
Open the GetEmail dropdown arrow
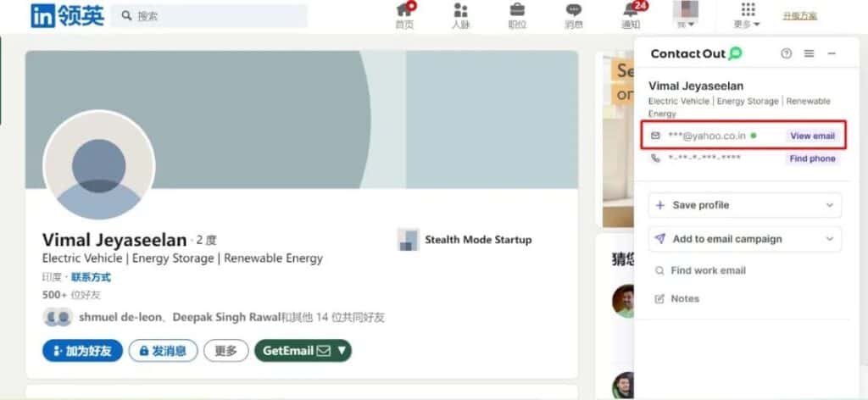(342, 350)
